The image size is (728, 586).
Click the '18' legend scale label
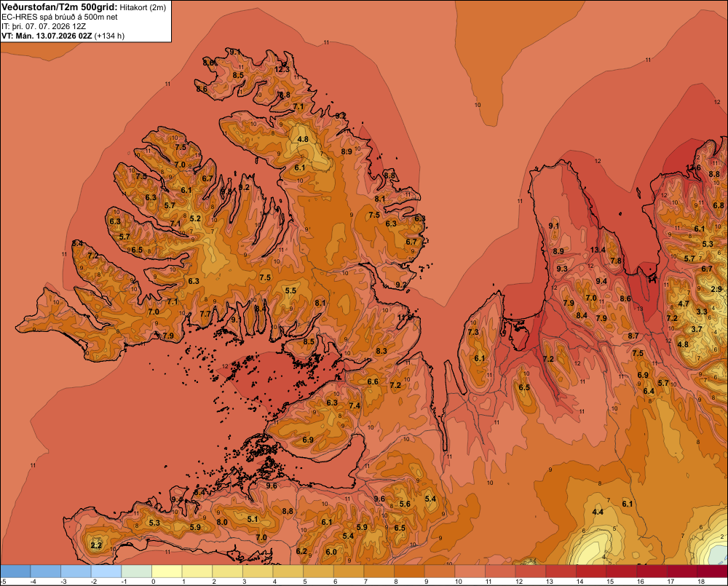pos(701,582)
